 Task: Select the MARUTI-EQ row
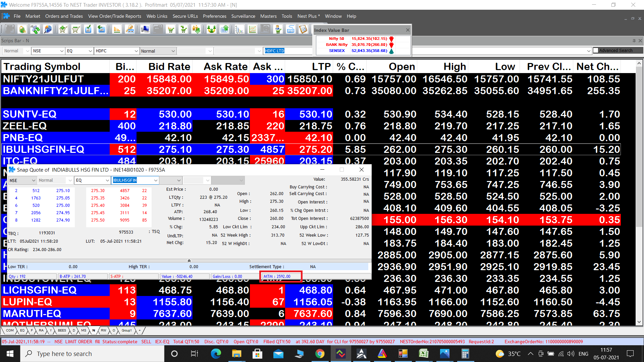(x=311, y=314)
